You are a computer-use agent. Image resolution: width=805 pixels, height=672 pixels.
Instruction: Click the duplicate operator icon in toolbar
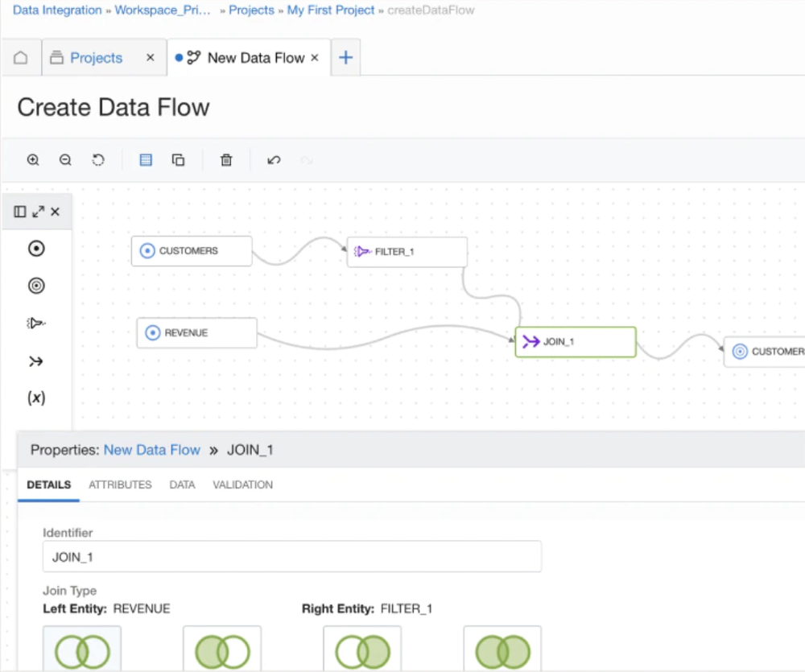click(x=179, y=160)
